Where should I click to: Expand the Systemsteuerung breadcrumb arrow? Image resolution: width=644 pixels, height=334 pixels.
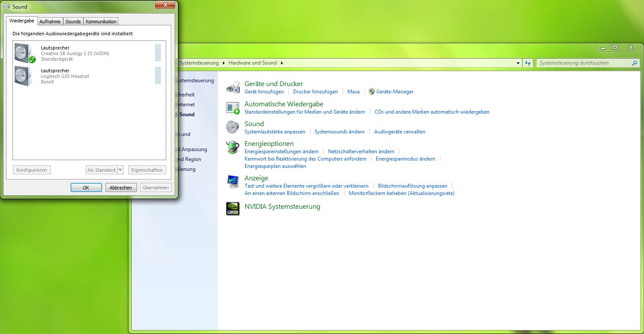[223, 63]
